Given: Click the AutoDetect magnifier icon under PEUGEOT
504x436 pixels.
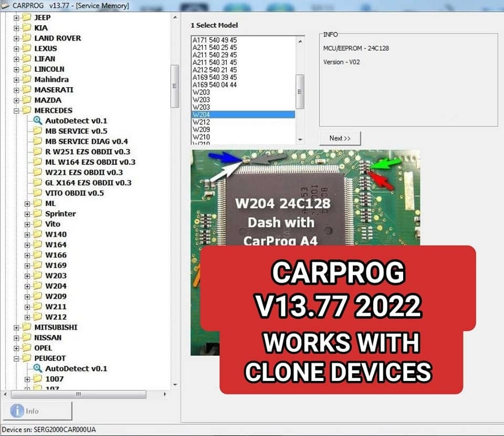Looking at the screenshot, I should point(36,369).
